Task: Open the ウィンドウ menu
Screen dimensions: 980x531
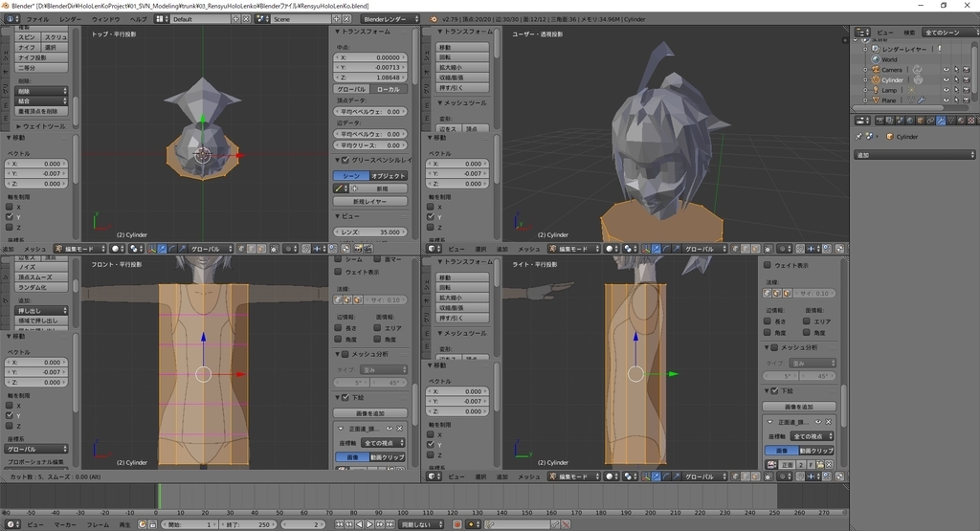Action: click(x=105, y=19)
